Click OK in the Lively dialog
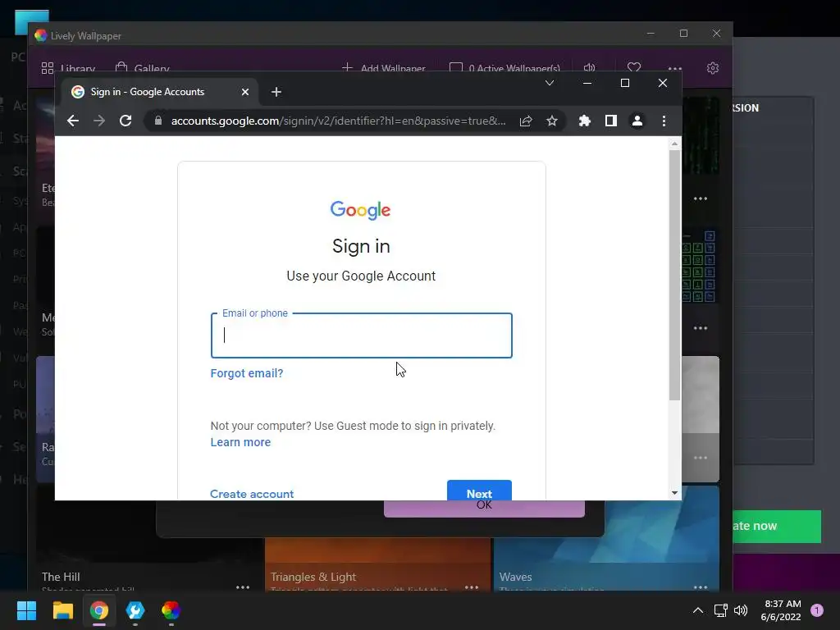Viewport: 840px width, 630px height. (x=484, y=509)
